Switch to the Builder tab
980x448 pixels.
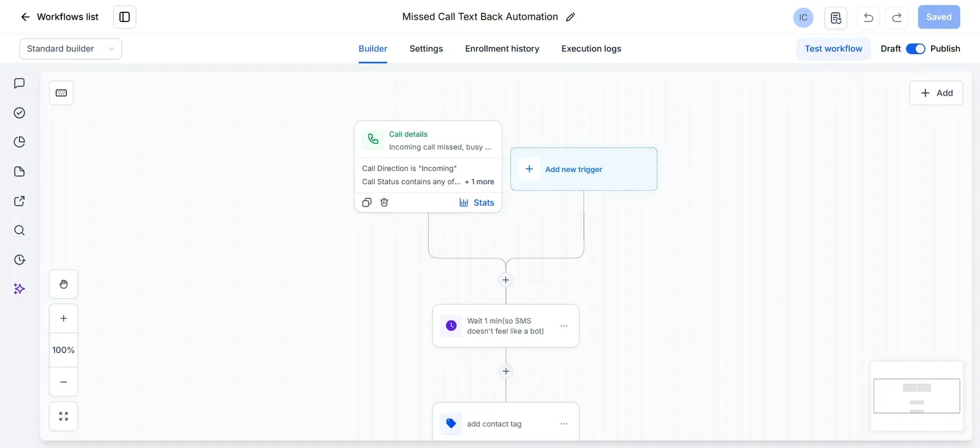click(373, 49)
